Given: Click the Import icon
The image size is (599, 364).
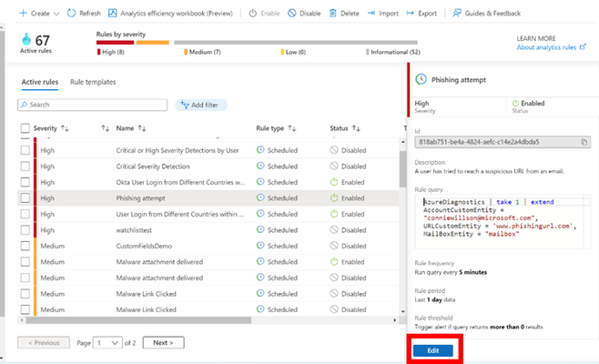Looking at the screenshot, I should 371,14.
